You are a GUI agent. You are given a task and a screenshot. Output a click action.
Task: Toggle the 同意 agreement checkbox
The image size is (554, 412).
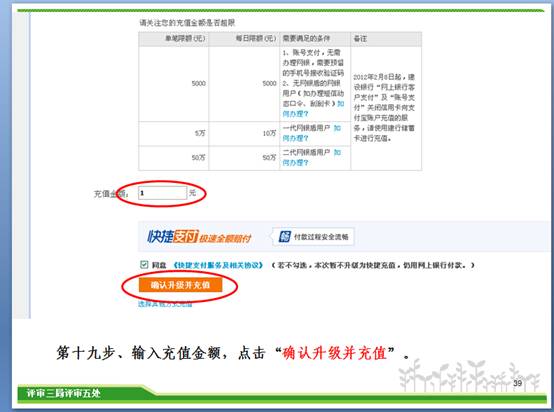144,264
